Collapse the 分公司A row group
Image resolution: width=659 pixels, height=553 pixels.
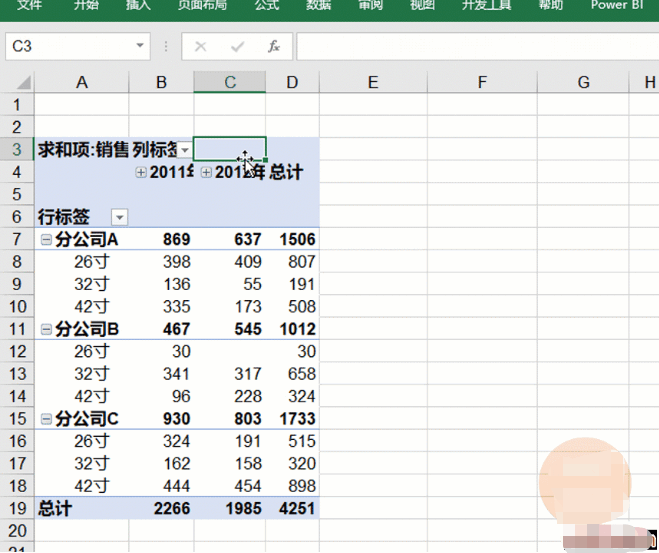coord(46,240)
